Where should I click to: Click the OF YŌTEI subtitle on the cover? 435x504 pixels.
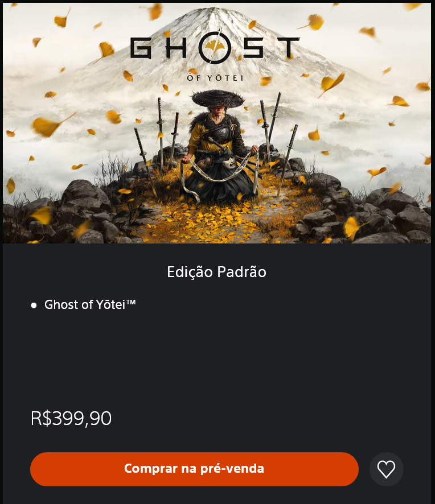[x=215, y=78]
